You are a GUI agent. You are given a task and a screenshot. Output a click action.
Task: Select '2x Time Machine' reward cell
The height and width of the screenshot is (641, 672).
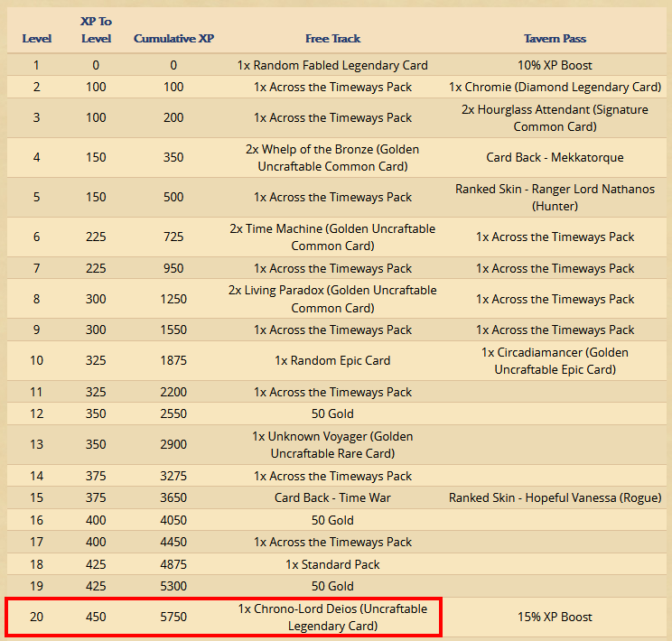click(x=332, y=237)
